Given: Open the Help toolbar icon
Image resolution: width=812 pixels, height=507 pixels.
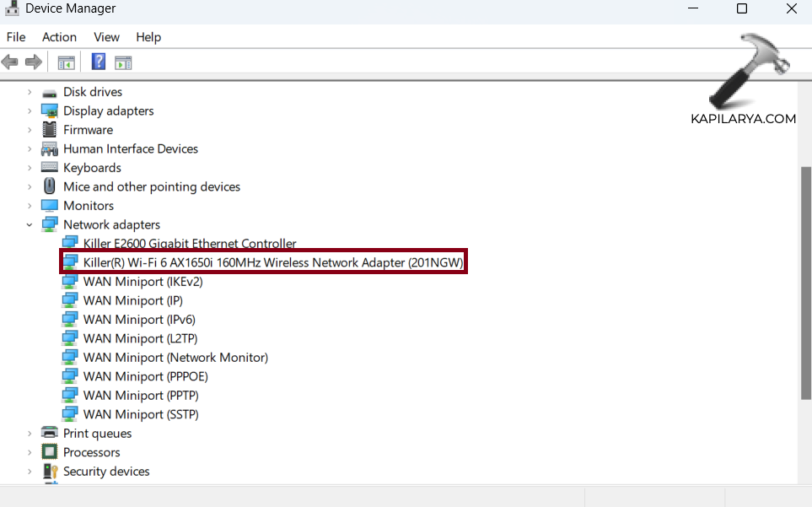Looking at the screenshot, I should tap(99, 62).
